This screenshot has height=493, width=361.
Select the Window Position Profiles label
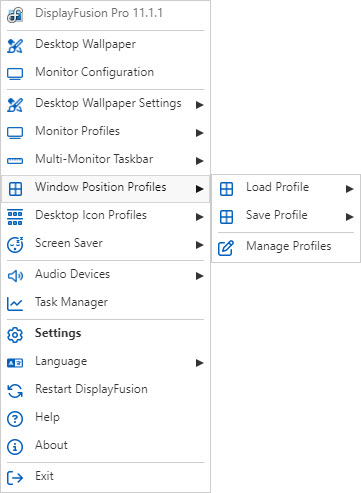pyautogui.click(x=101, y=187)
